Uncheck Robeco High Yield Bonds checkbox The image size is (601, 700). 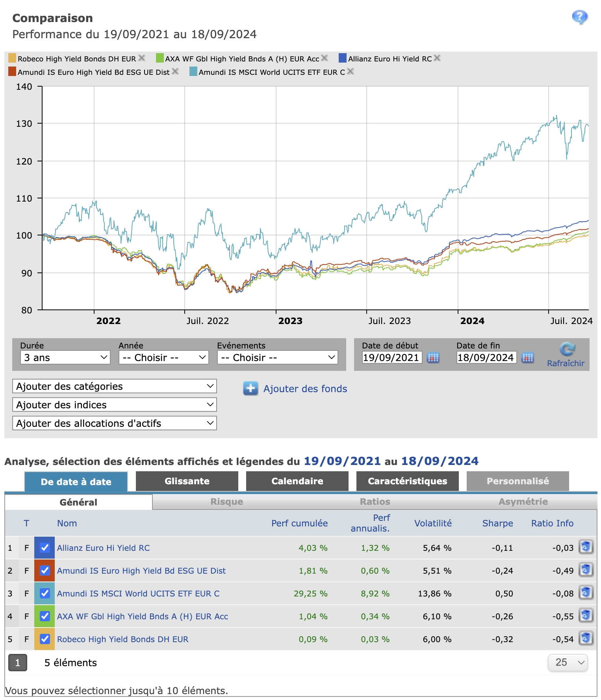tap(45, 639)
